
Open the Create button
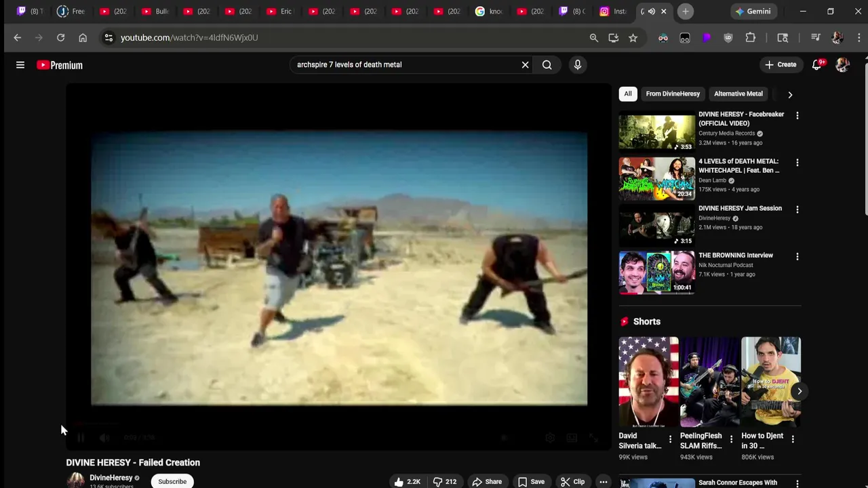click(x=781, y=65)
